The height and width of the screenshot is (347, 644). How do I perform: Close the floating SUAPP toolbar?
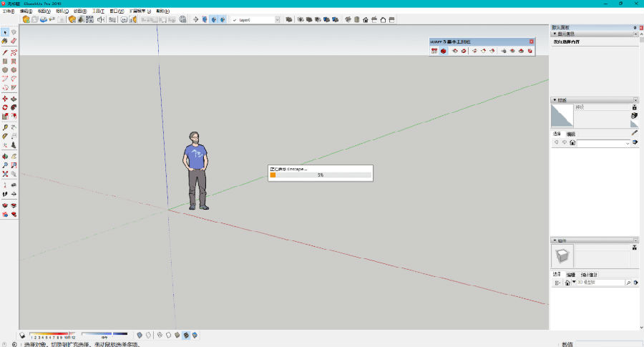click(531, 41)
